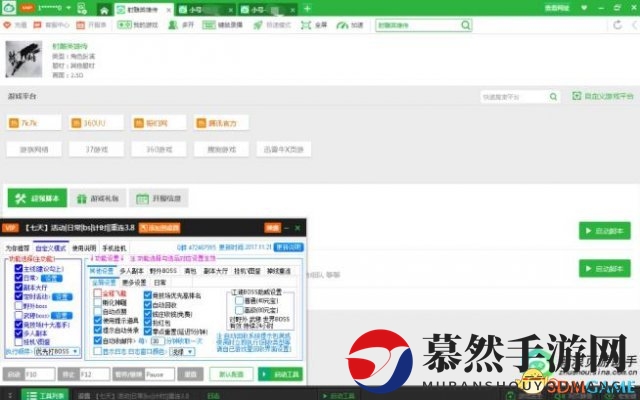Toggle the 抢红包 checkbox
This screenshot has width=640, height=400.
(148, 322)
